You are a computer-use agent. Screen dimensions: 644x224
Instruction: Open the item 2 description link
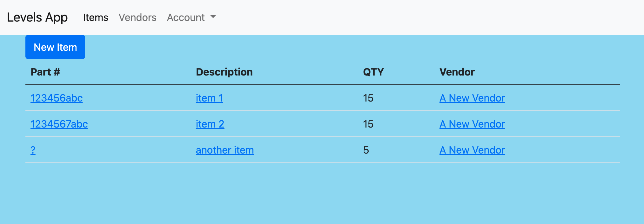210,124
